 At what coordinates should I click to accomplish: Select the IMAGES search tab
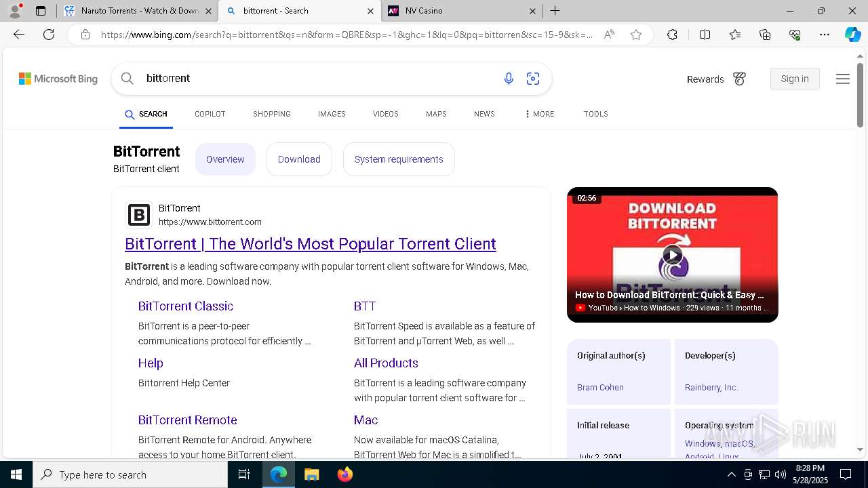332,114
